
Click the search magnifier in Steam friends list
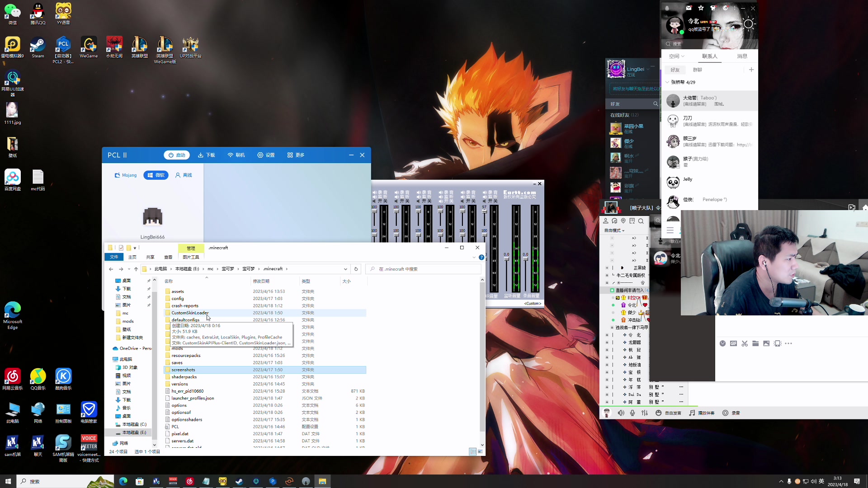(656, 104)
